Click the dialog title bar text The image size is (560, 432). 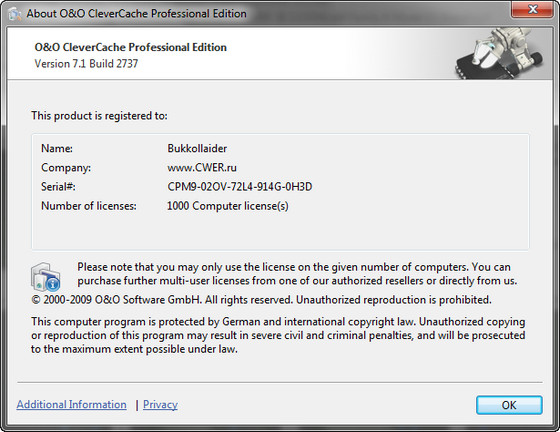136,14
